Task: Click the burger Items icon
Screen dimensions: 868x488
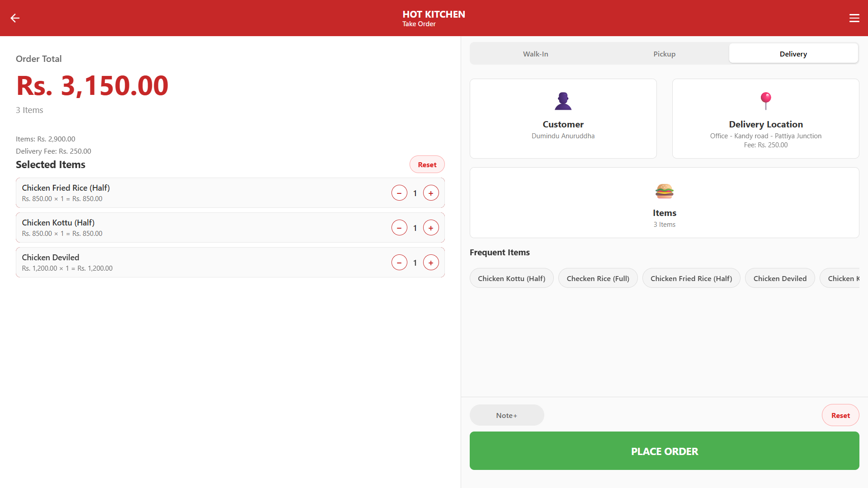Action: coord(664,191)
